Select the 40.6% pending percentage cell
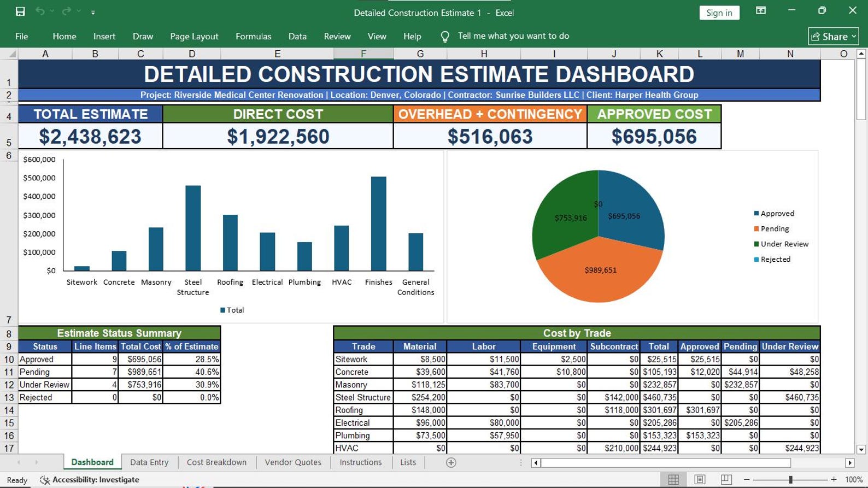 click(192, 372)
